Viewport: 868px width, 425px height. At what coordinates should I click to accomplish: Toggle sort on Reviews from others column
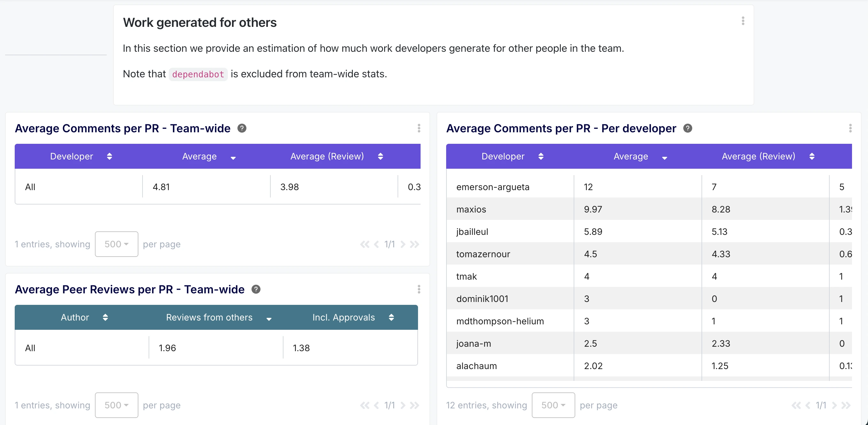point(268,319)
